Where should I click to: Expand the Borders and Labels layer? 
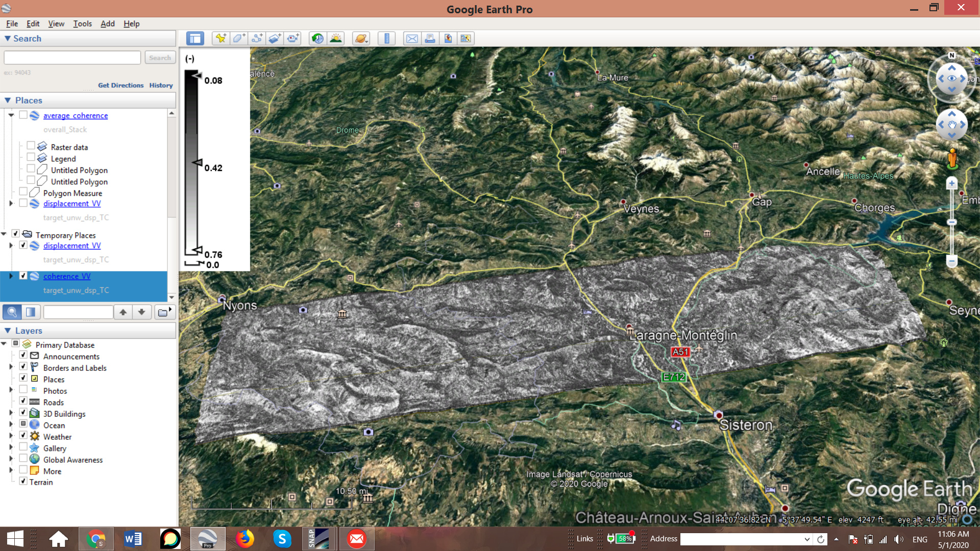[11, 367]
